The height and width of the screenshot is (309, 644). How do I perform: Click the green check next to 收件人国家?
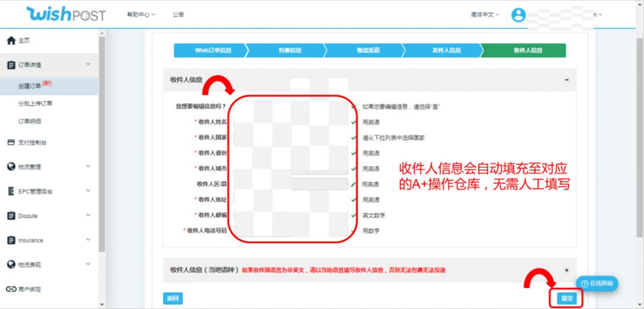(x=354, y=138)
